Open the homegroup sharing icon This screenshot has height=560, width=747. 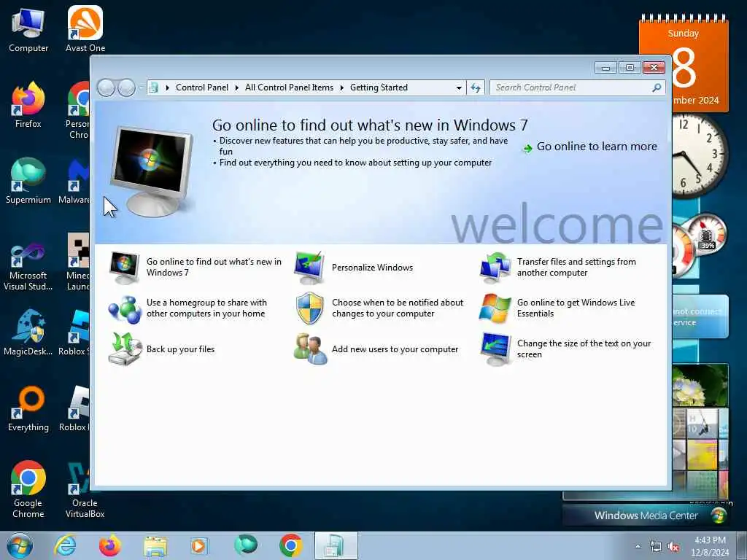pos(124,308)
